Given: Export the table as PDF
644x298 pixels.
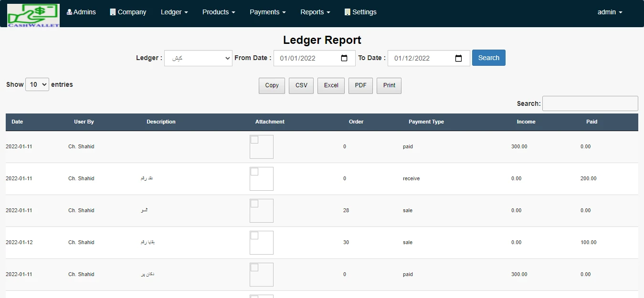Looking at the screenshot, I should (360, 85).
